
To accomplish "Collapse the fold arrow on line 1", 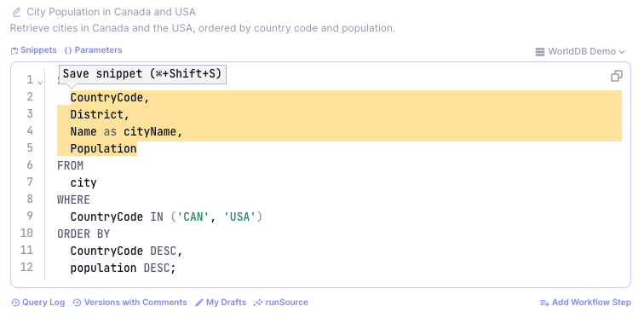I will pos(40,83).
